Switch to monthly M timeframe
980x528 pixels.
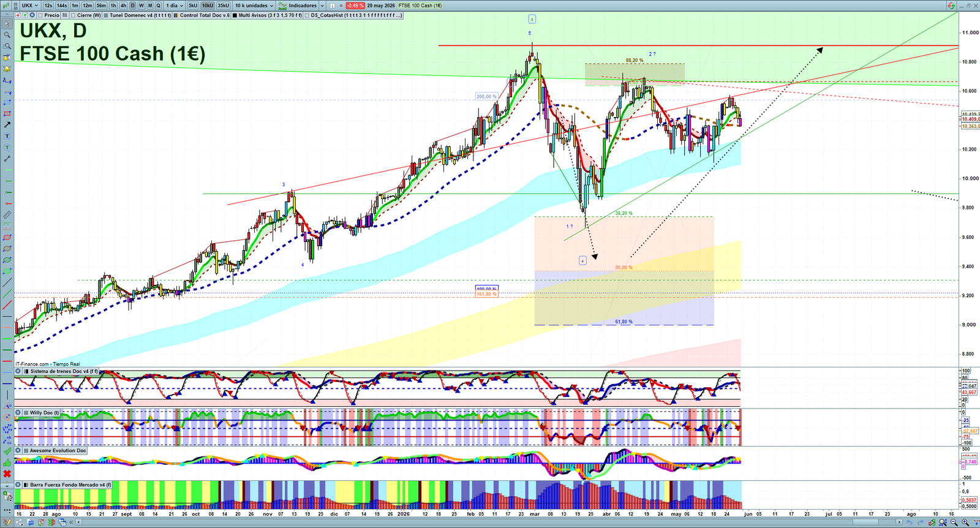150,6
